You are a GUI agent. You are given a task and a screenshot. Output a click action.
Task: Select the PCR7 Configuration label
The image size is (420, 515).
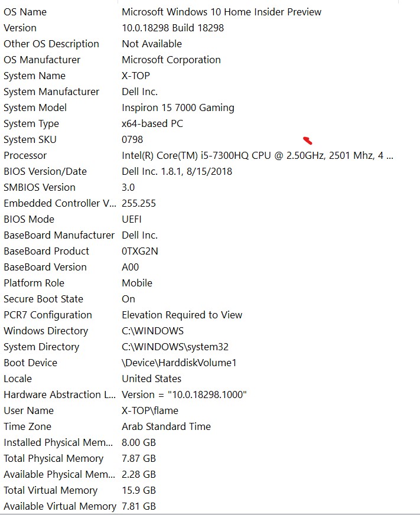(48, 315)
